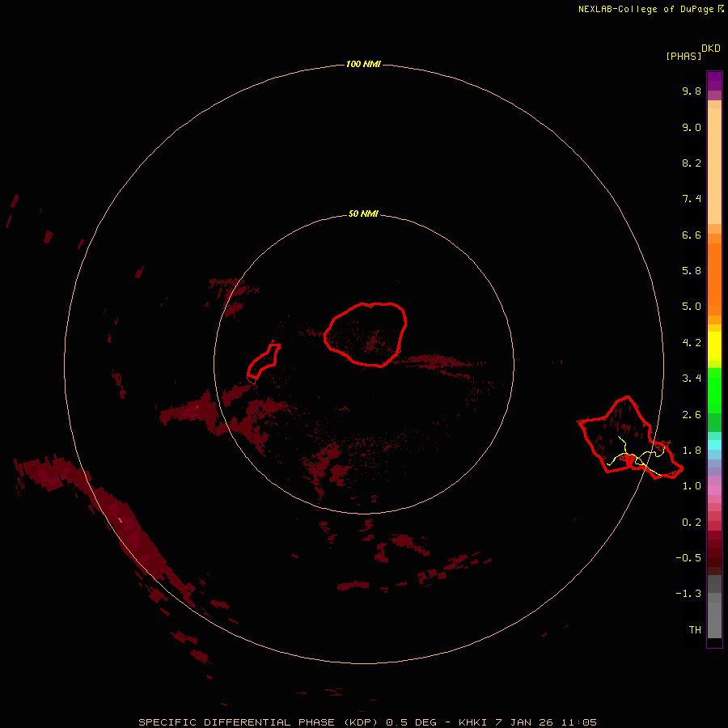Click the [PHAS] units label
The image size is (728, 728).
(x=684, y=57)
